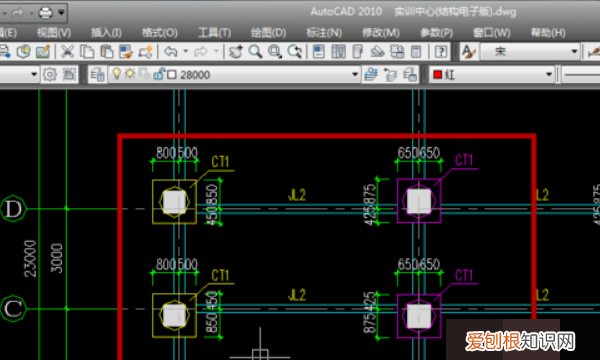Select the Match Properties brush tool
600x360 pixels.
126,51
